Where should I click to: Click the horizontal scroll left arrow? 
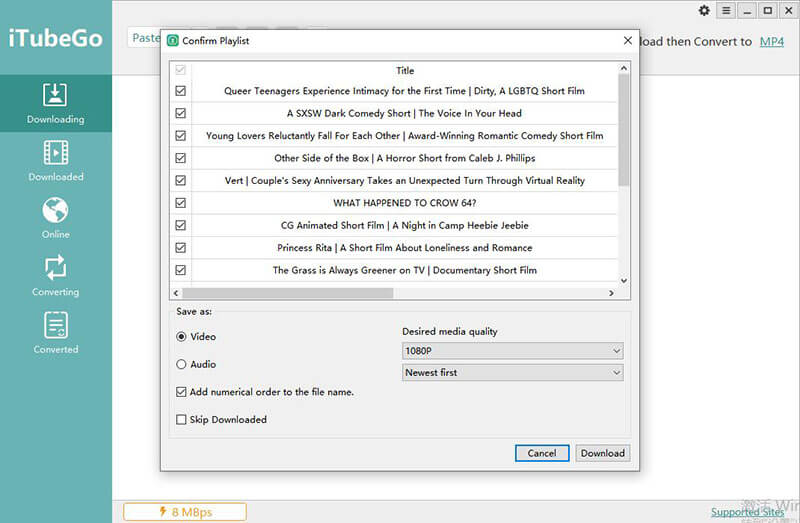176,293
